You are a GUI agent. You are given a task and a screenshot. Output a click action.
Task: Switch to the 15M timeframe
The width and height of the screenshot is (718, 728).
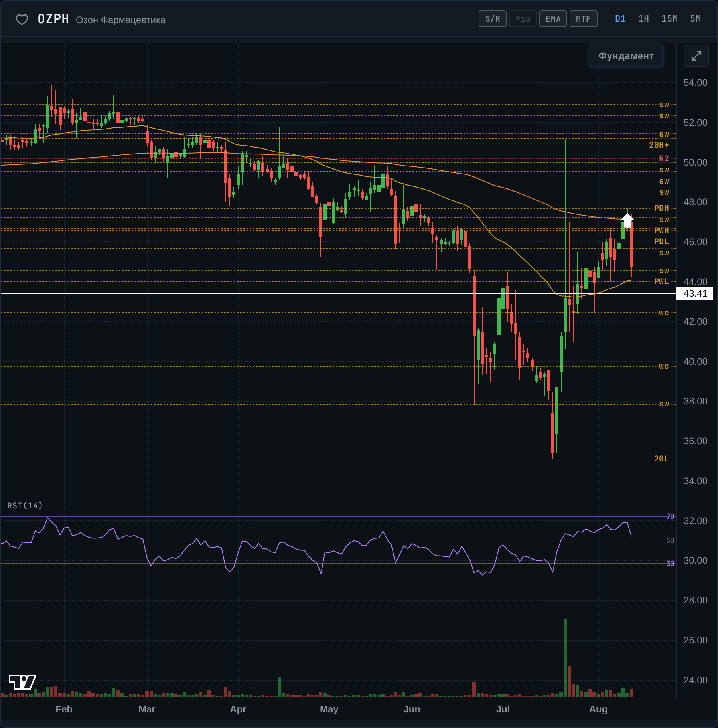pos(669,19)
